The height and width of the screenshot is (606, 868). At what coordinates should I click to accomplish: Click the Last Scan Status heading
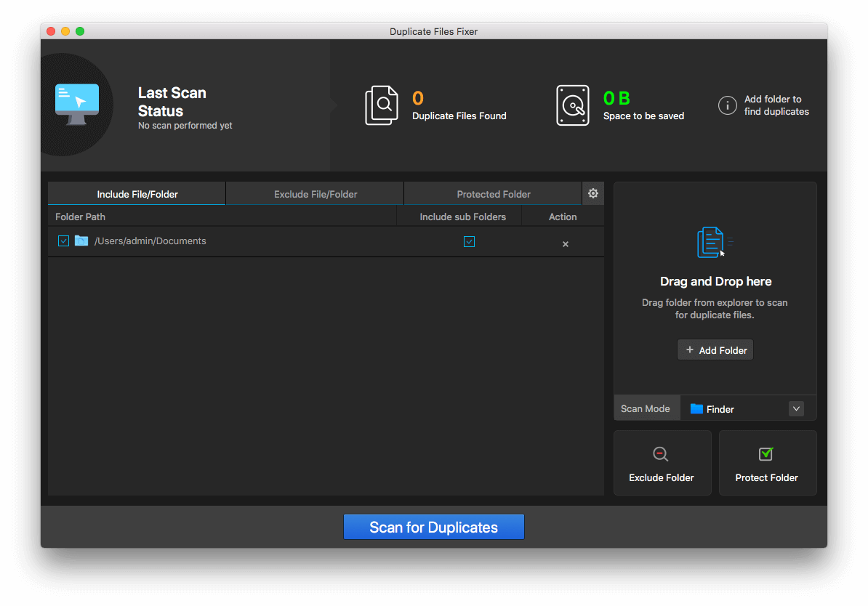172,102
